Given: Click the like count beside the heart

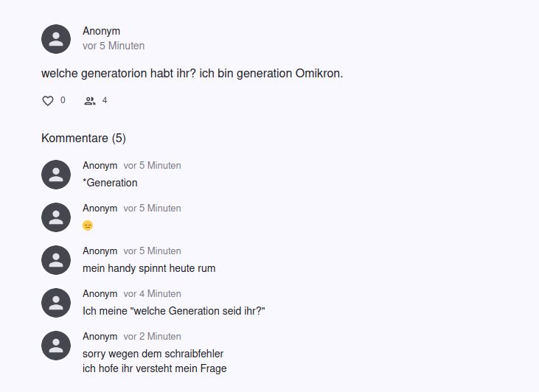Looking at the screenshot, I should point(63,100).
